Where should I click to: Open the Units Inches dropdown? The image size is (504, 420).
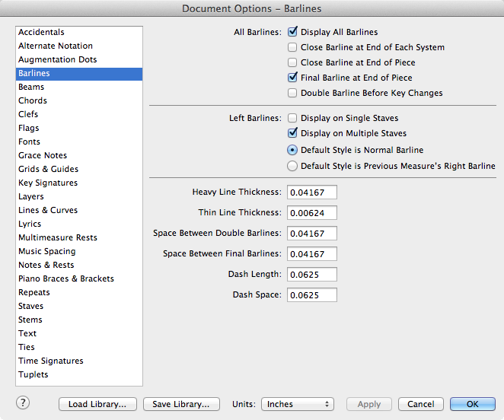pyautogui.click(x=298, y=404)
